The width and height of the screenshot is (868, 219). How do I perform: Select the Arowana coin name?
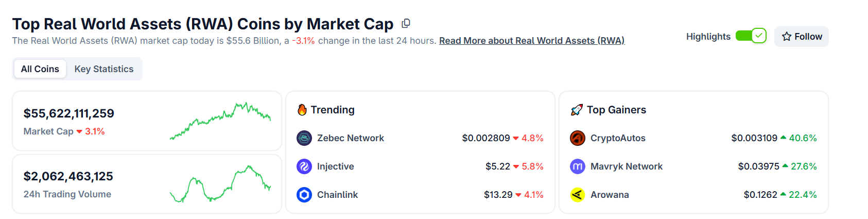[x=610, y=195]
